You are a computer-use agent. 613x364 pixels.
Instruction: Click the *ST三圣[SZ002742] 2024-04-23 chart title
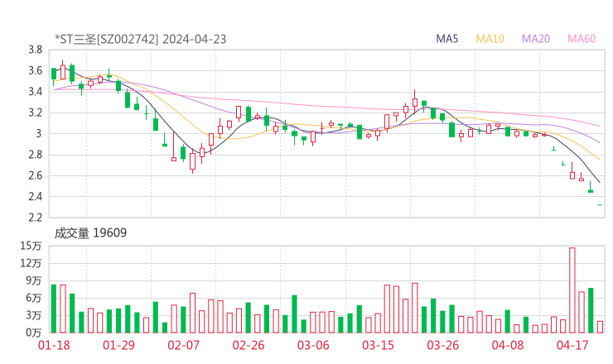(141, 39)
